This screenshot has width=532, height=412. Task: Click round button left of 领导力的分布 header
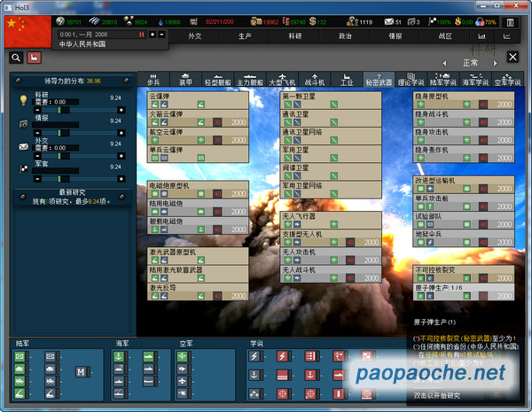[19, 81]
